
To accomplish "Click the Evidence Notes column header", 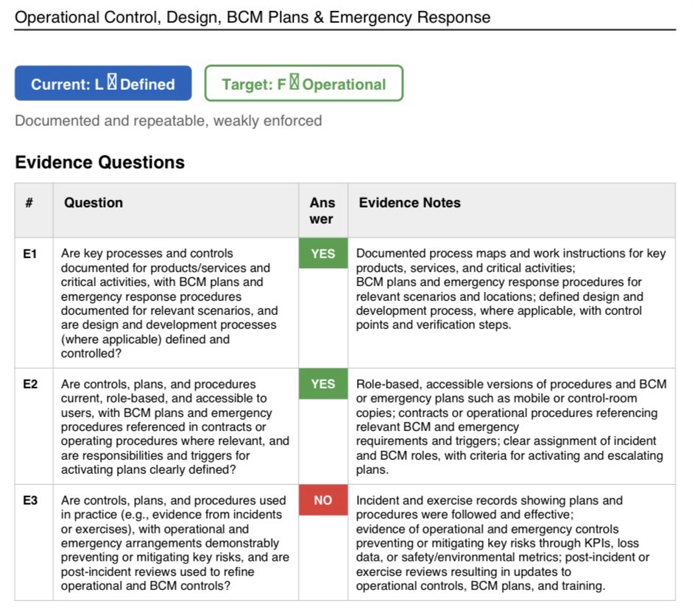I will tap(410, 203).
